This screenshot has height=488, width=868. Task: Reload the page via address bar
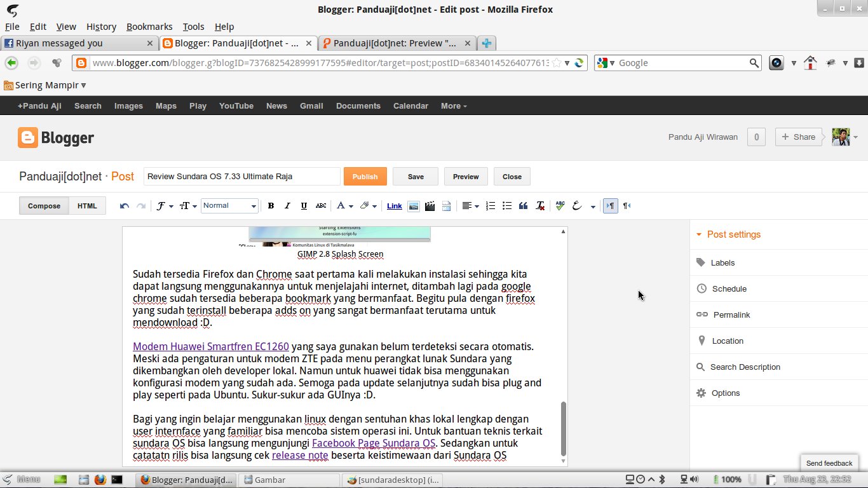tap(579, 63)
